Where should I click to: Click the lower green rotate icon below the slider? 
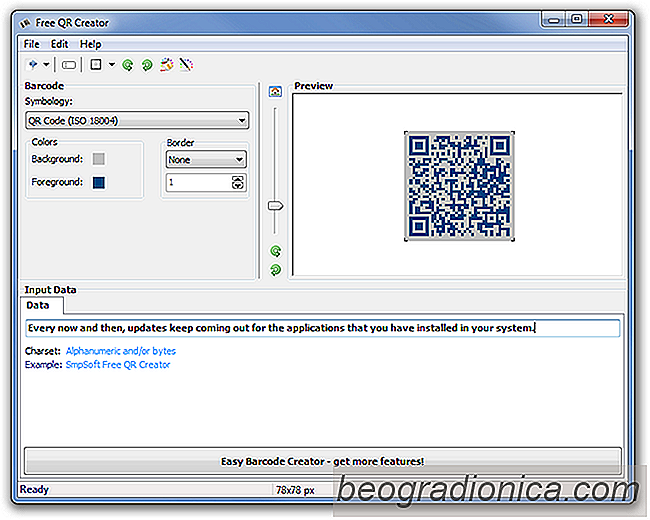click(276, 270)
